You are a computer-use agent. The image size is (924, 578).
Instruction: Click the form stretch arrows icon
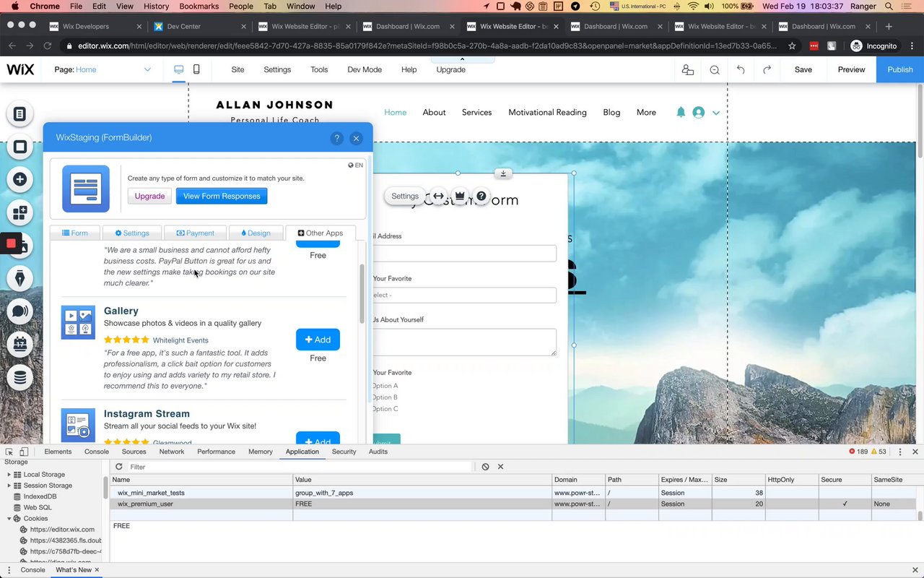point(438,196)
